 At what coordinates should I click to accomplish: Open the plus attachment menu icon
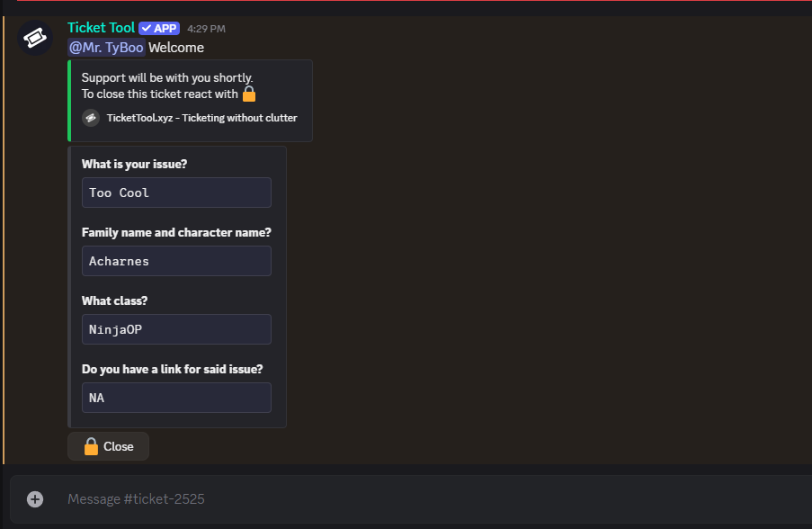[35, 498]
